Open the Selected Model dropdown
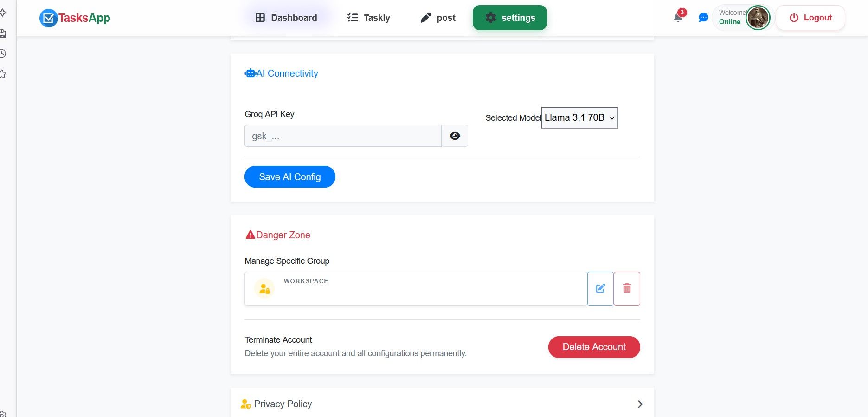This screenshot has width=868, height=417. point(579,118)
